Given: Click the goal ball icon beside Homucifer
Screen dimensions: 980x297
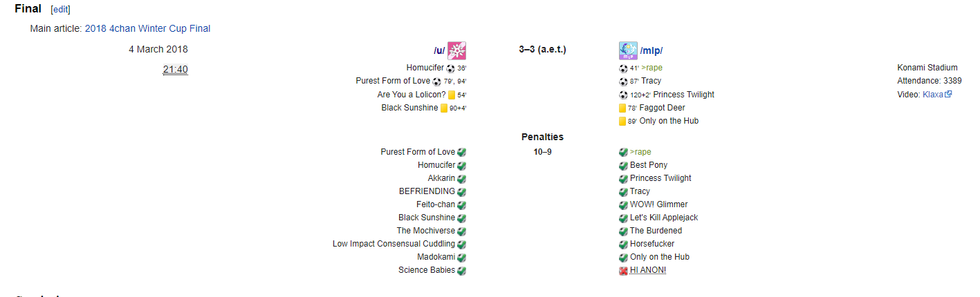Looking at the screenshot, I should coord(450,68).
